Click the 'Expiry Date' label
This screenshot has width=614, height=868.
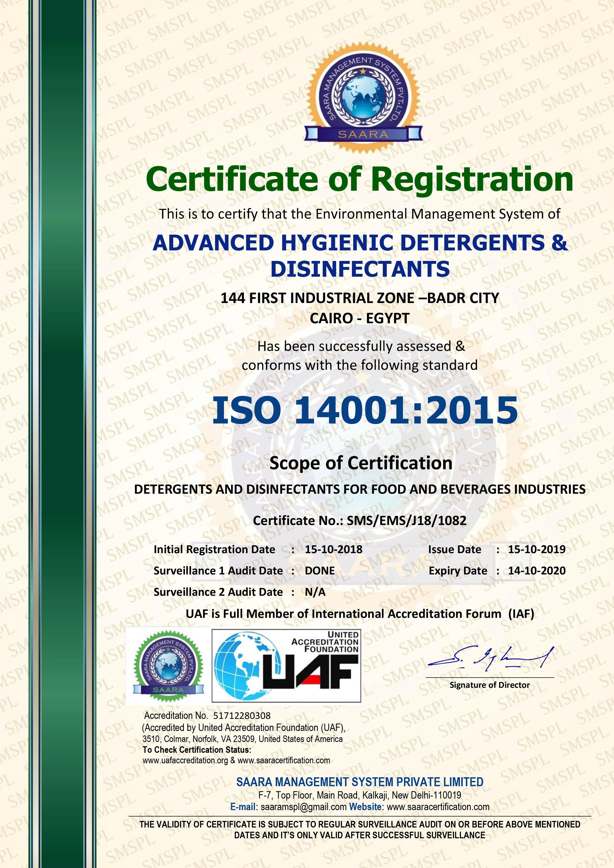tap(458, 571)
